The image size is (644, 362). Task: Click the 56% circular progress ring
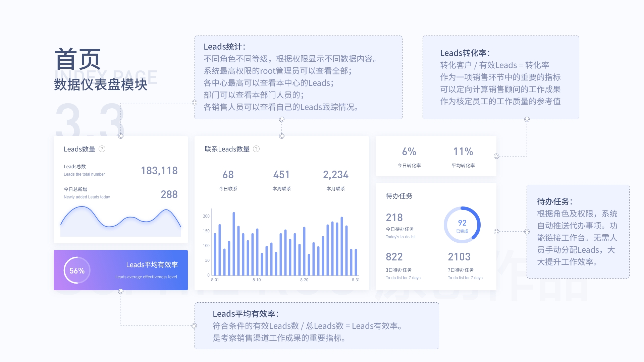click(77, 270)
